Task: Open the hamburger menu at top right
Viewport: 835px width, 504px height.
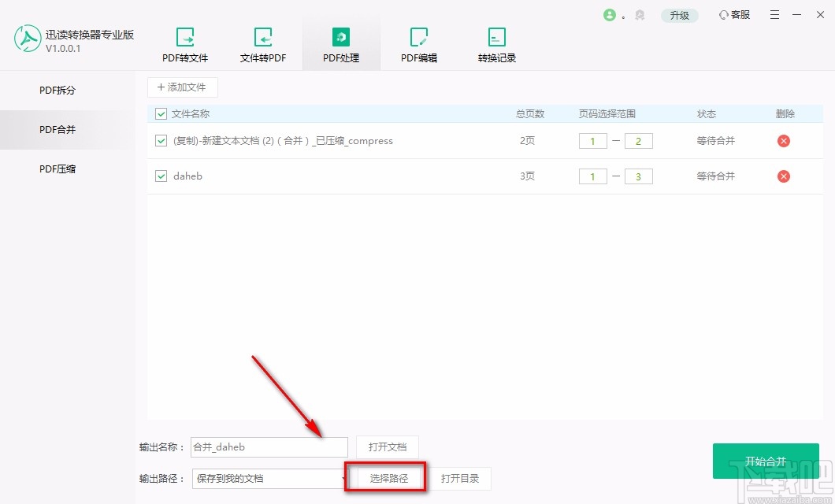Action: pos(774,14)
